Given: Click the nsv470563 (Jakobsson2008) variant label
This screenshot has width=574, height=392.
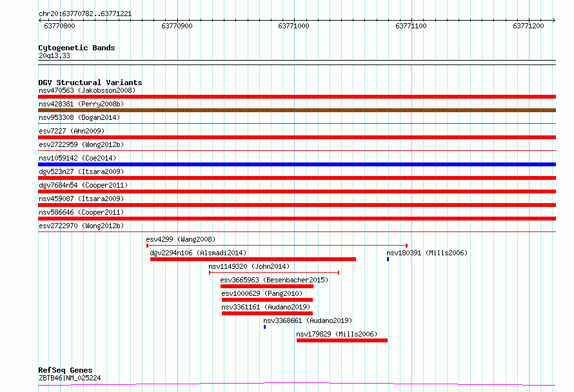Looking at the screenshot, I should tap(87, 90).
